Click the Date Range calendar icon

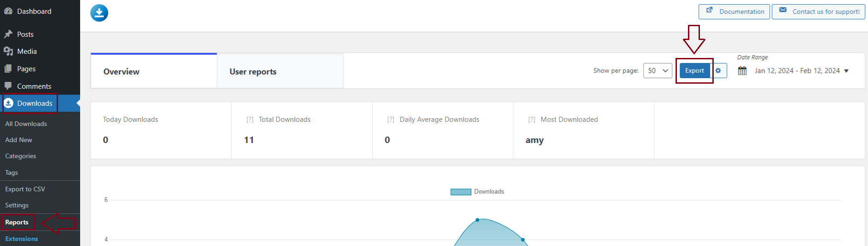(742, 70)
